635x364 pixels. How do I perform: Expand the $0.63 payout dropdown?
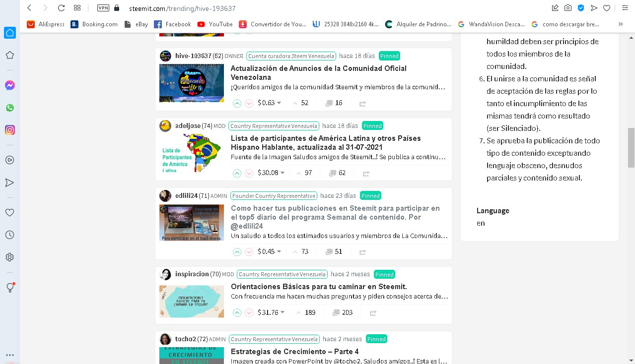click(270, 103)
